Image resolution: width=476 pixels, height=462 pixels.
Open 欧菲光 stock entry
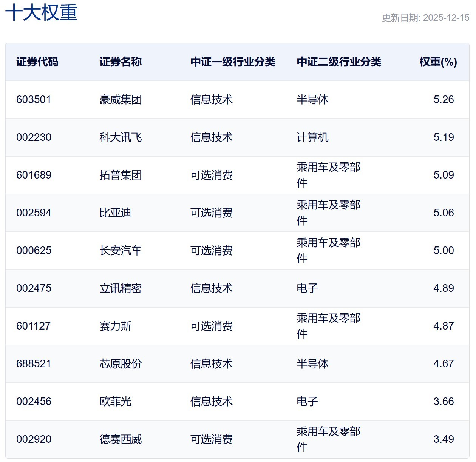(x=115, y=402)
